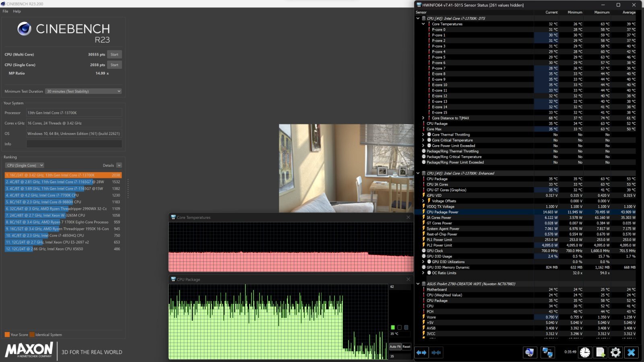Expand the Core Thermal Throttling node
Image resolution: width=644 pixels, height=362 pixels.
[423, 134]
